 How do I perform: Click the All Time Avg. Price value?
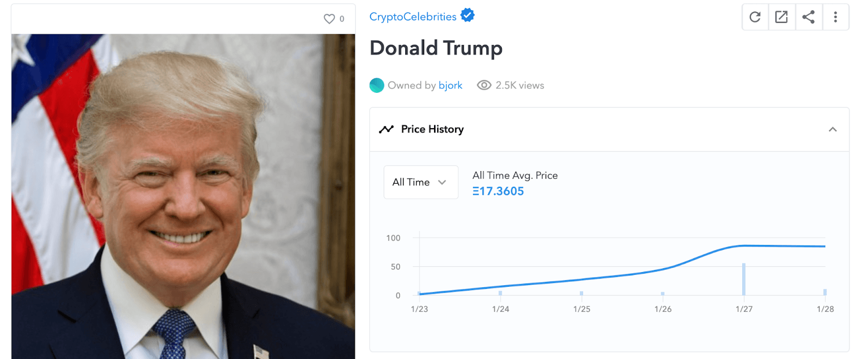coord(498,191)
